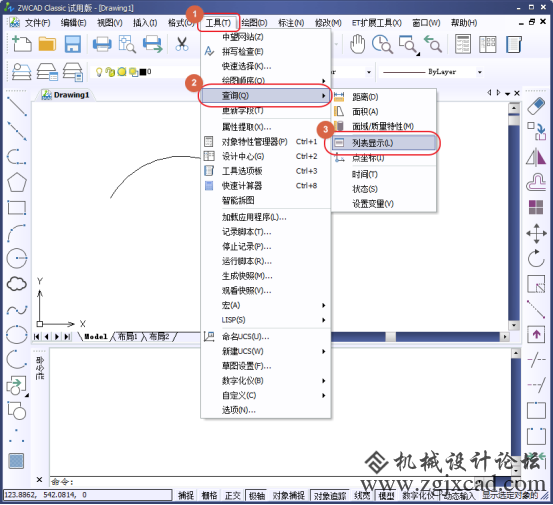
Task: Select the Circle drawing tool
Action: [17, 258]
